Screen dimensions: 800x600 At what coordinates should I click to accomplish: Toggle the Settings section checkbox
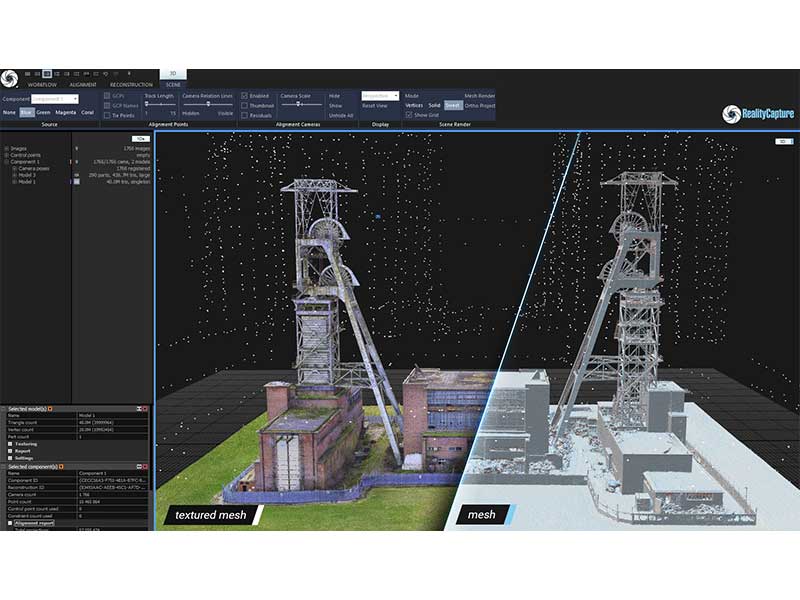pyautogui.click(x=10, y=458)
